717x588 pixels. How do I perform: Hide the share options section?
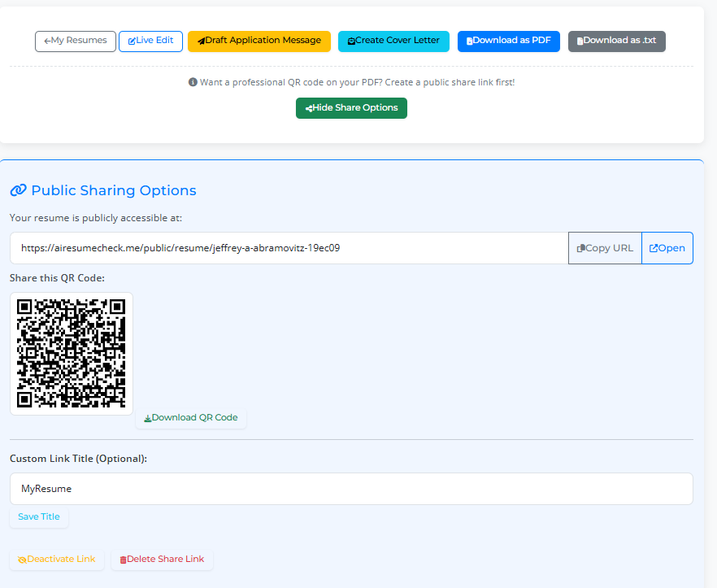point(351,107)
